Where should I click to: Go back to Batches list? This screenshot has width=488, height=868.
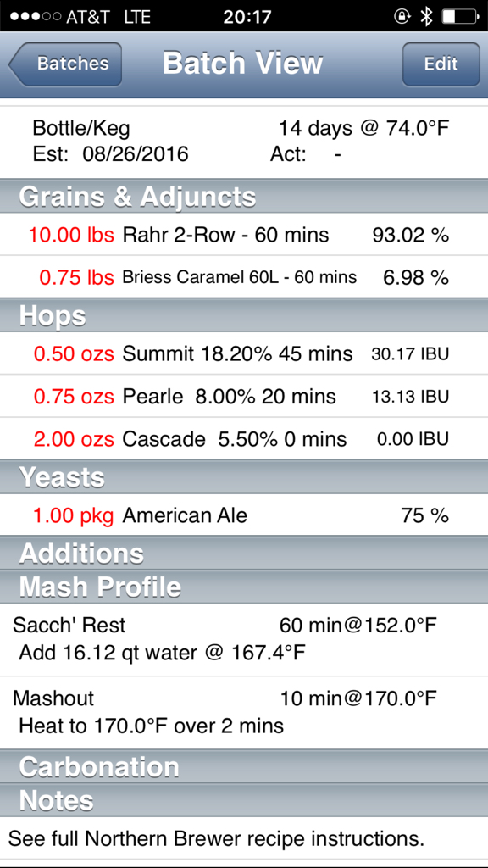[65, 64]
